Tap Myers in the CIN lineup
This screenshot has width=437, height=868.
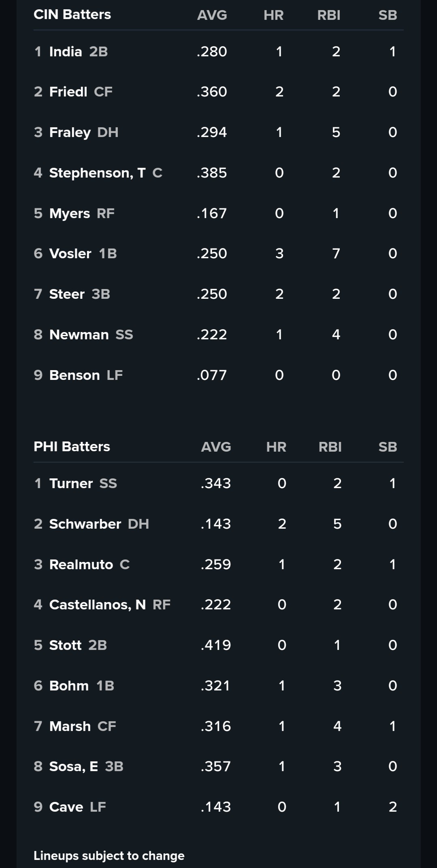coord(69,214)
